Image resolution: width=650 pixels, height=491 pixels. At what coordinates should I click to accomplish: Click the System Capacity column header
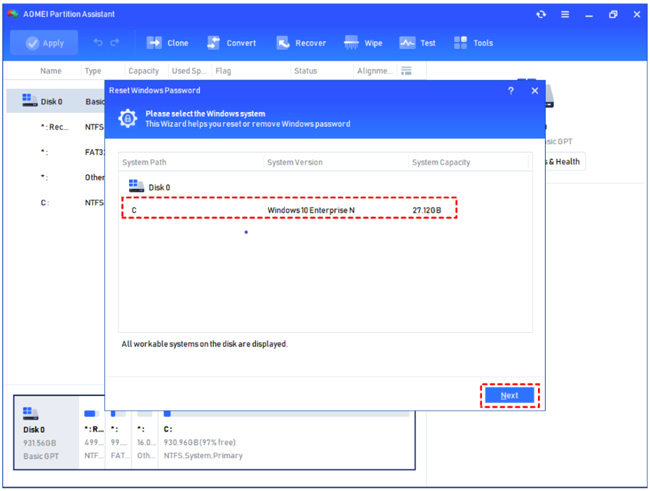tap(441, 162)
